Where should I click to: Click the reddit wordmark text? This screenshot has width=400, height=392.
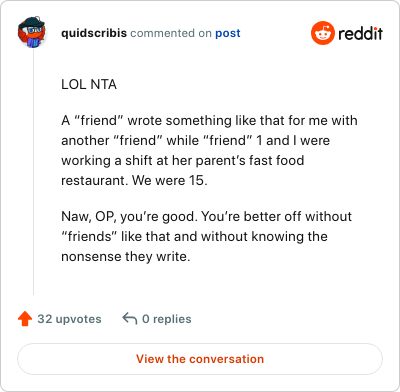pos(360,33)
